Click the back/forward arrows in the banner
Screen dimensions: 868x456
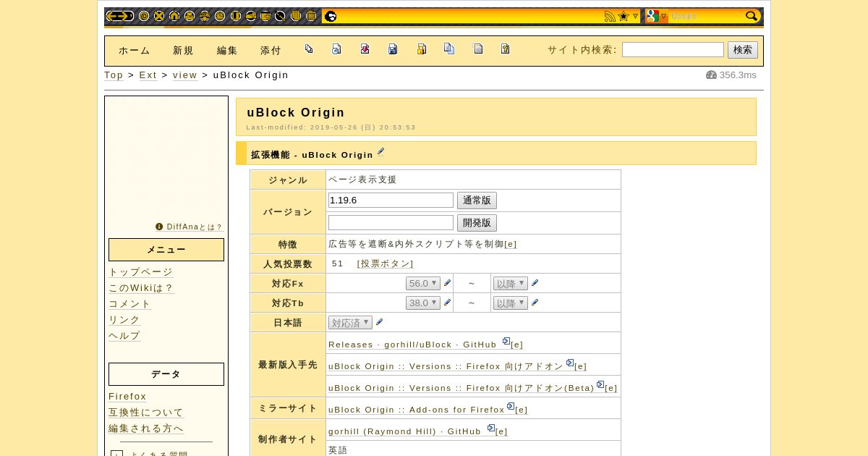(119, 16)
